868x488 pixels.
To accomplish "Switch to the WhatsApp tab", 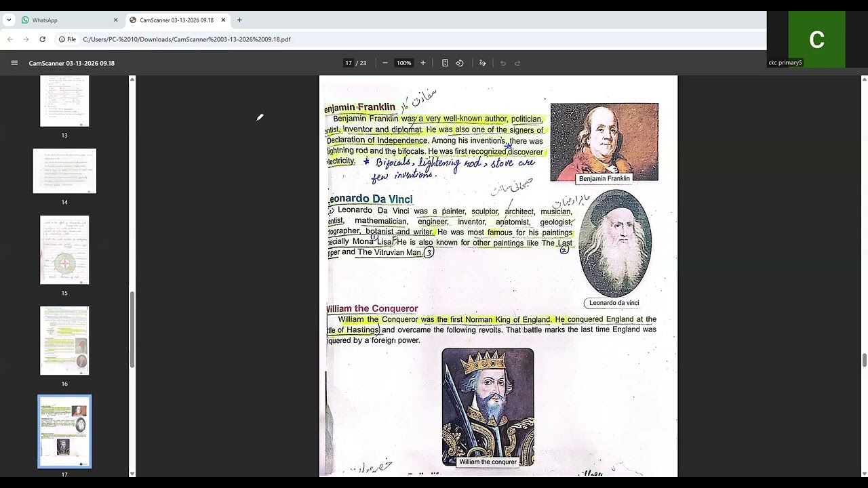I will [x=68, y=20].
